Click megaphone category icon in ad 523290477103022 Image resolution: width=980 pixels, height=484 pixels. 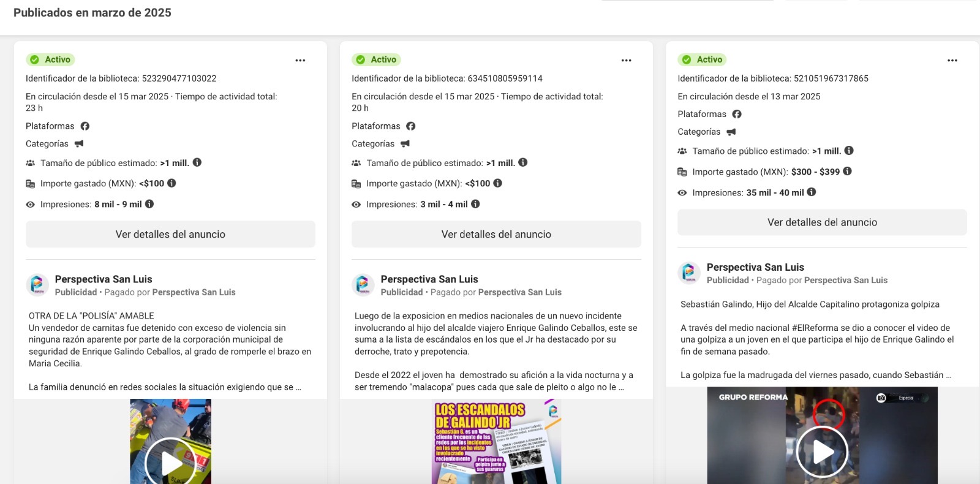tap(79, 144)
